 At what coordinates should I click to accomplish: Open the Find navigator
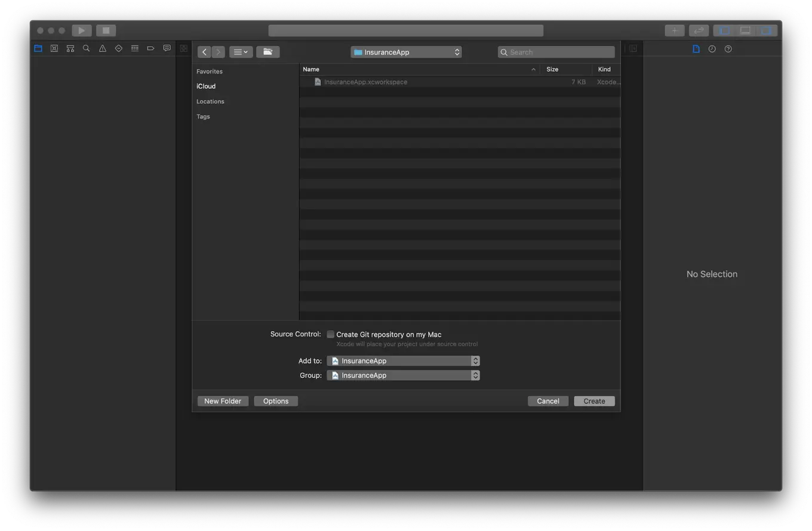pyautogui.click(x=86, y=48)
